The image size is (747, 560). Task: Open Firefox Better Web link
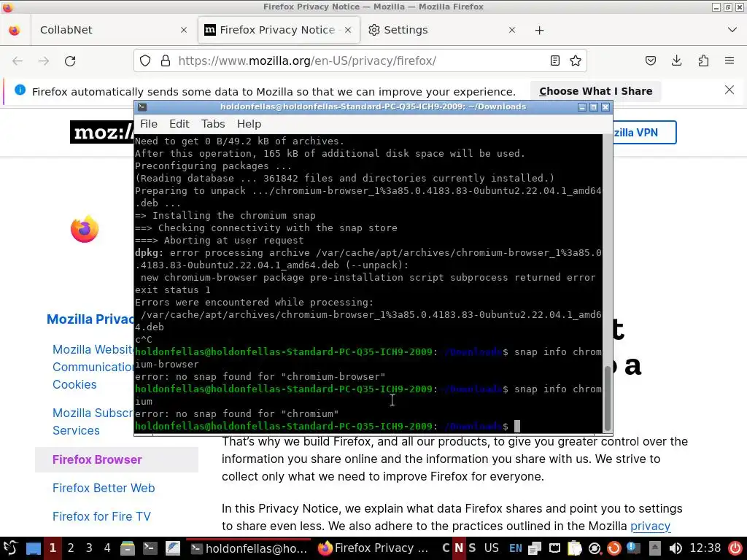[x=104, y=488]
